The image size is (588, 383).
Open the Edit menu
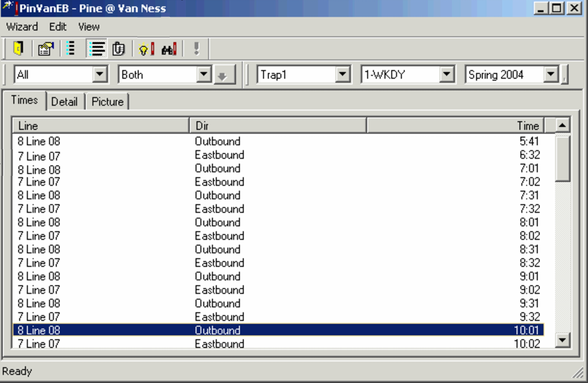[58, 27]
